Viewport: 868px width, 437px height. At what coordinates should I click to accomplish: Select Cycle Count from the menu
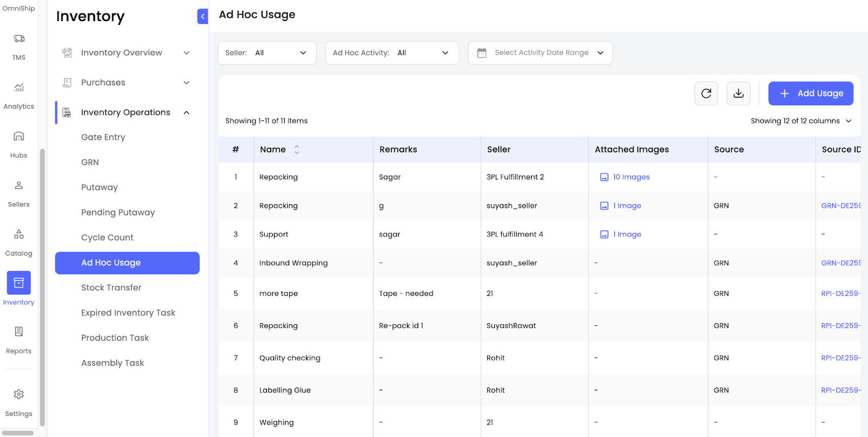(107, 237)
